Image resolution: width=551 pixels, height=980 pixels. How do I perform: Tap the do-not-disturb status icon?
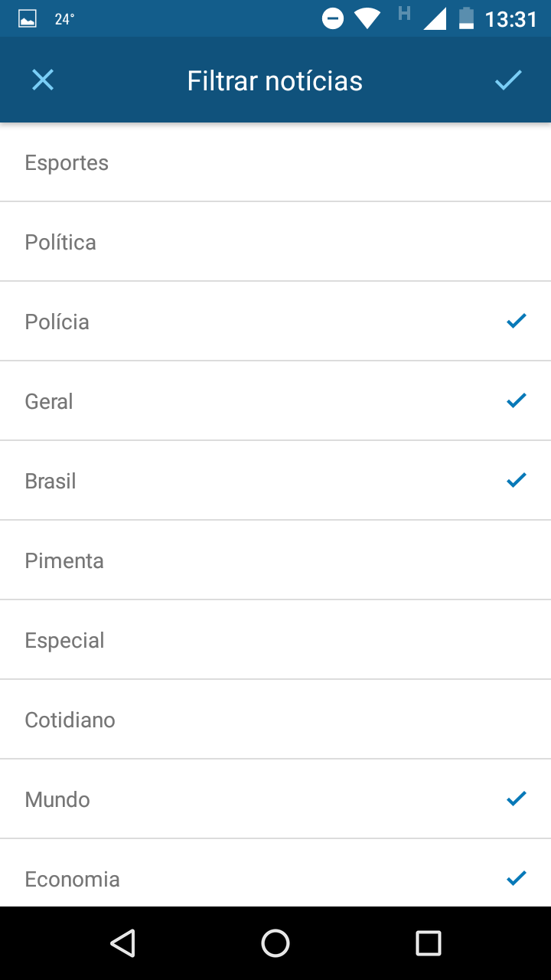click(x=333, y=18)
